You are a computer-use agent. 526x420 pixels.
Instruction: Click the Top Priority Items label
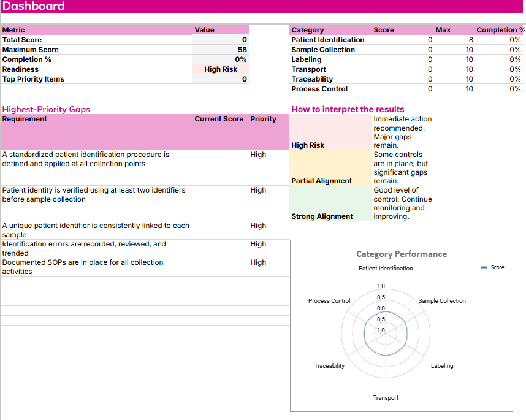pyautogui.click(x=33, y=79)
